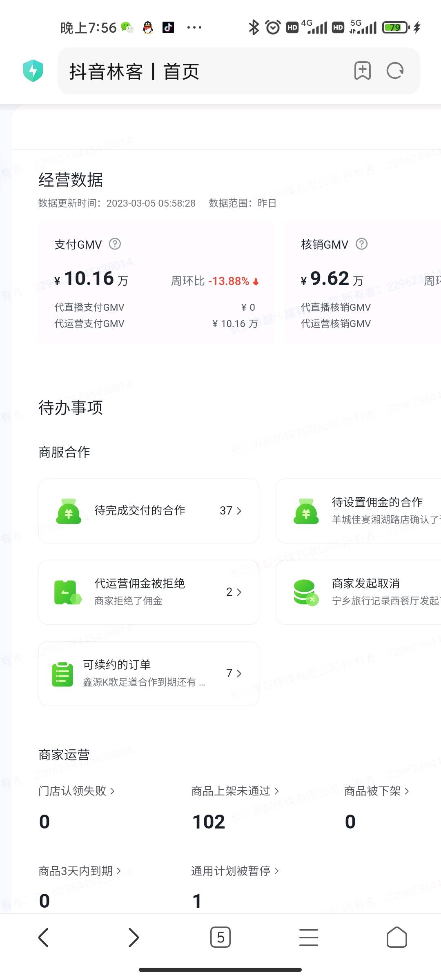Go forward with browser forward arrow
This screenshot has width=441, height=980.
[134, 937]
